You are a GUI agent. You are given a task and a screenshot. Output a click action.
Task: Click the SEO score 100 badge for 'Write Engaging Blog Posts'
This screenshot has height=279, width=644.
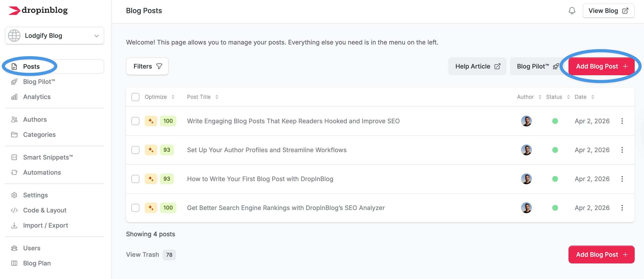[x=168, y=121]
